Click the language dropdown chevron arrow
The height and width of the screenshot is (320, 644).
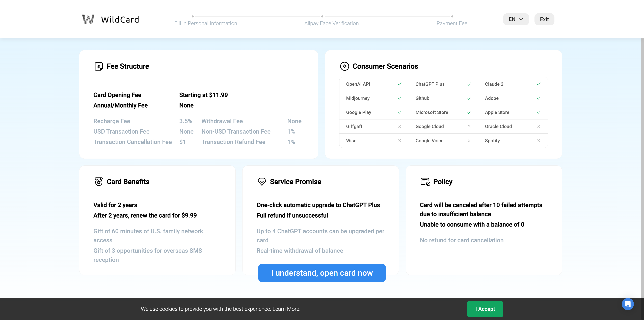(521, 19)
